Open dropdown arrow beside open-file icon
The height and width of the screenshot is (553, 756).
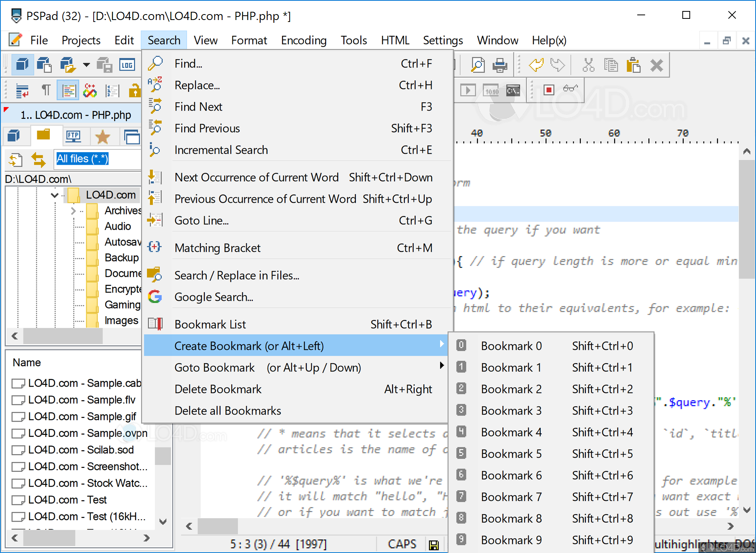pyautogui.click(x=86, y=65)
